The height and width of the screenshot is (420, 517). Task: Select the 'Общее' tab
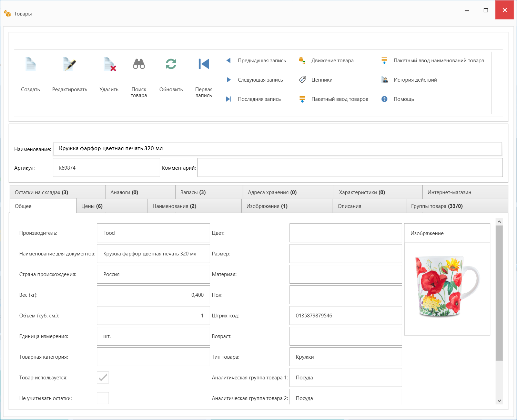(x=43, y=206)
